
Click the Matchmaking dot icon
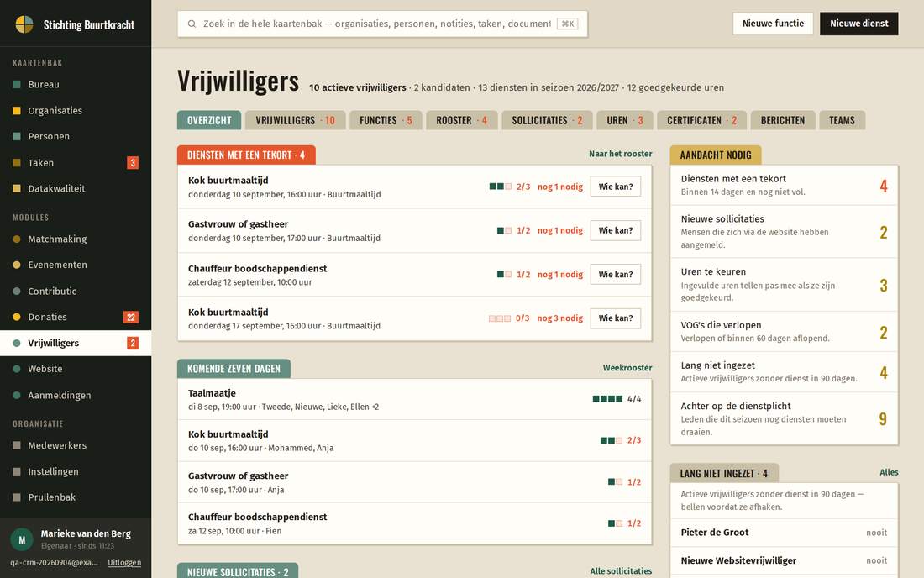pyautogui.click(x=17, y=239)
